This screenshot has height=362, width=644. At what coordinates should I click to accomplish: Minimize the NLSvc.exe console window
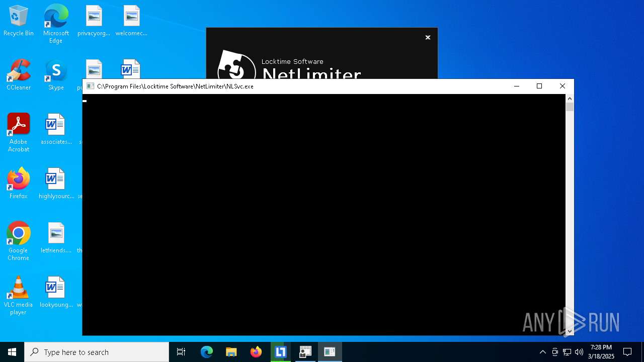[x=516, y=86]
